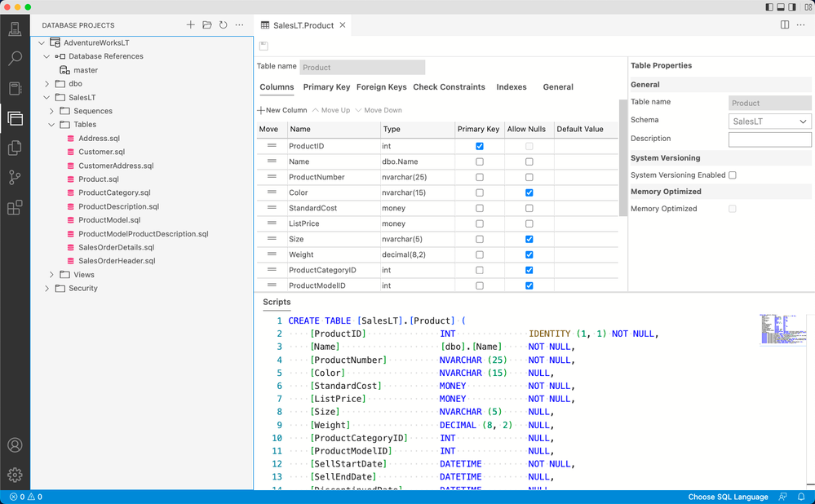The image size is (815, 504).
Task: Click the Description input field
Action: coord(769,139)
